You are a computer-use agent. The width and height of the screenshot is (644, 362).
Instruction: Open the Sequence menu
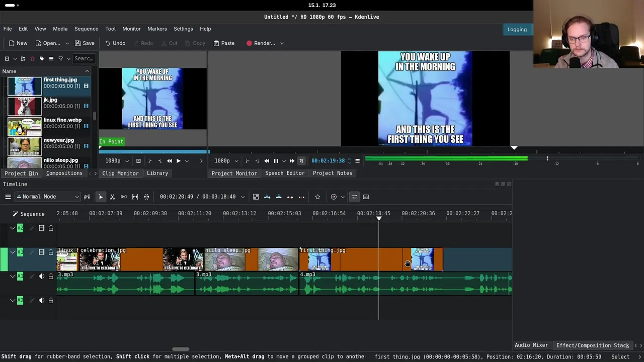coord(87,29)
